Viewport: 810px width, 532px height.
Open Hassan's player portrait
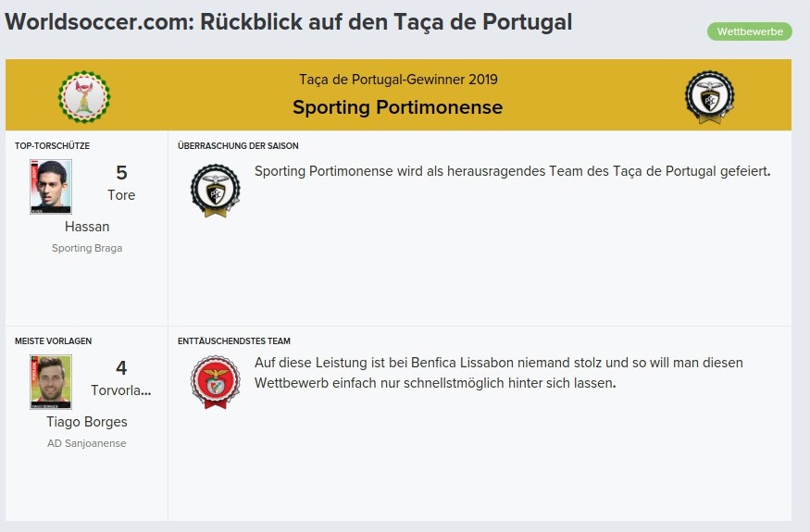click(51, 187)
